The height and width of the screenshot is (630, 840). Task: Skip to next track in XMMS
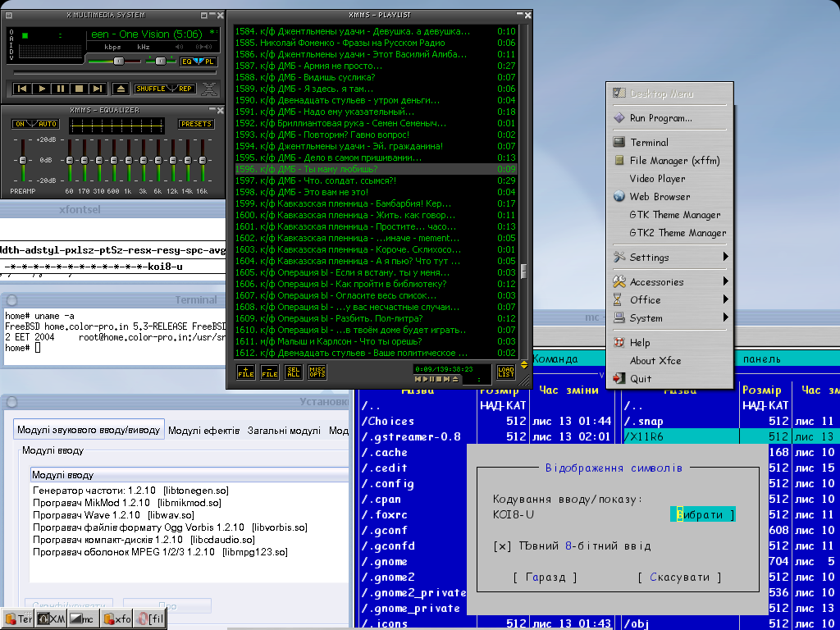click(x=98, y=89)
